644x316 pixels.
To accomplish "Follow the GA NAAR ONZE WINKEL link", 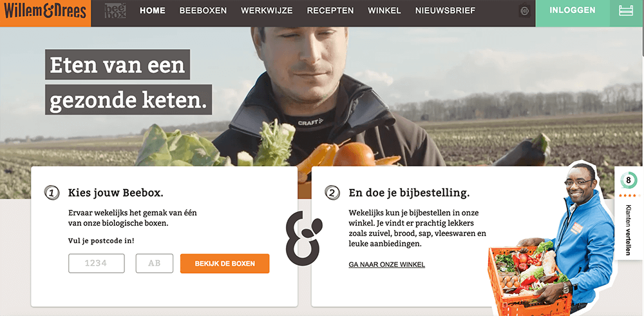I will tap(386, 264).
